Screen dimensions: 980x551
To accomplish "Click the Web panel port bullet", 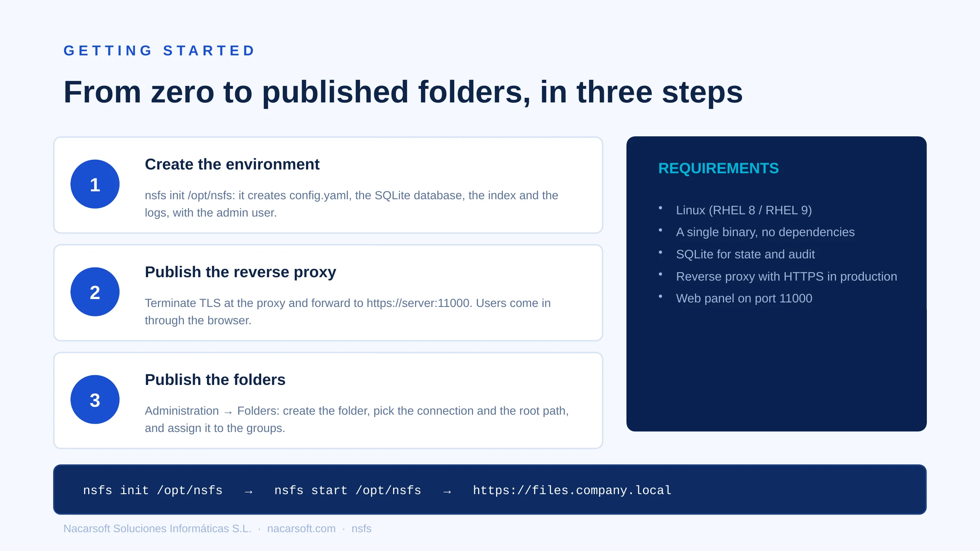I will [x=744, y=298].
